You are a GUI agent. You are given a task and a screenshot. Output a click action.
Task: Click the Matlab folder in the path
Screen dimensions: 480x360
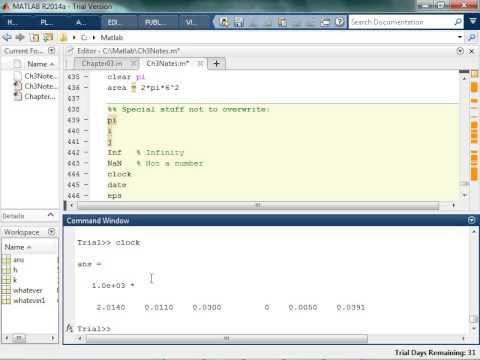pyautogui.click(x=112, y=38)
